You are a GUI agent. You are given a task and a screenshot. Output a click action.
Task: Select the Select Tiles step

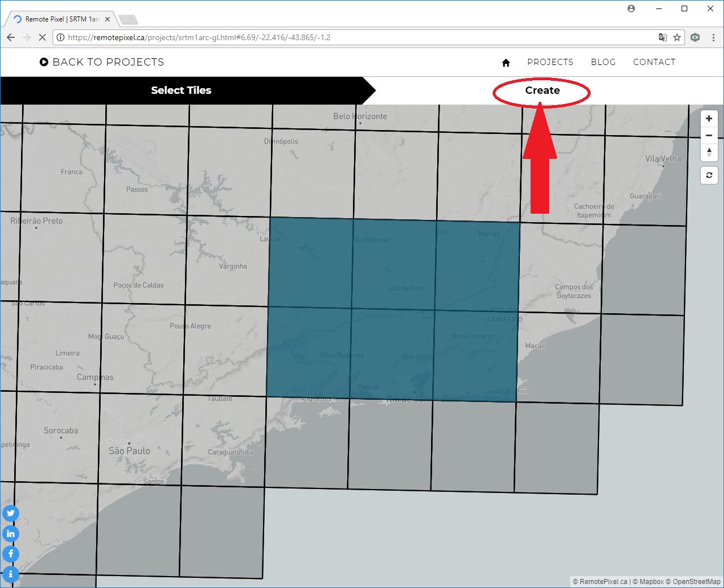click(x=181, y=90)
